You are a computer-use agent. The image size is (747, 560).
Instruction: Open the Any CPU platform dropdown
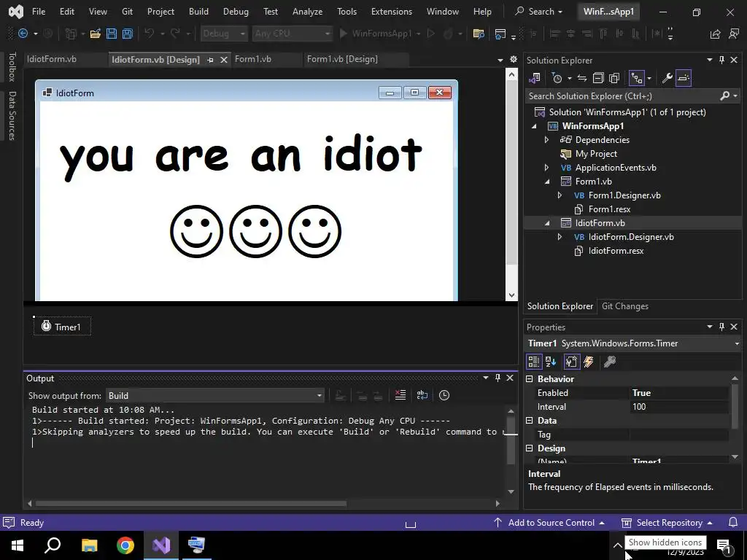(292, 34)
